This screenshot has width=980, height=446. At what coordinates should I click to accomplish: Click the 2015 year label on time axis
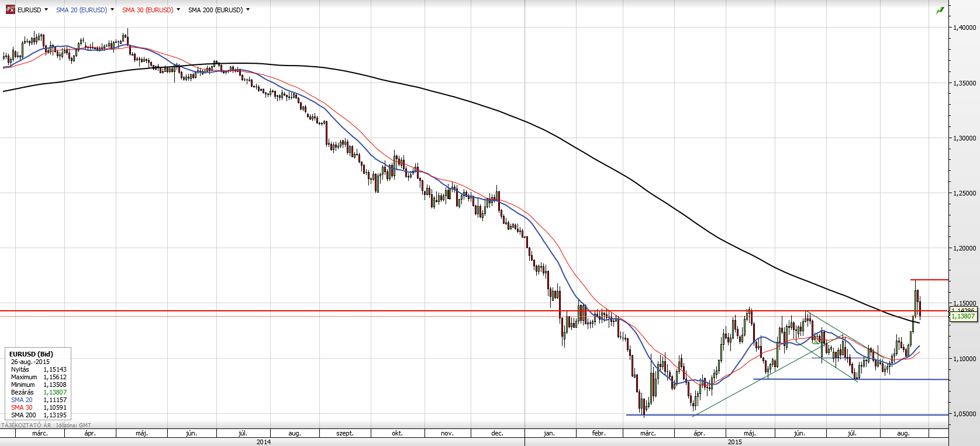tap(735, 442)
